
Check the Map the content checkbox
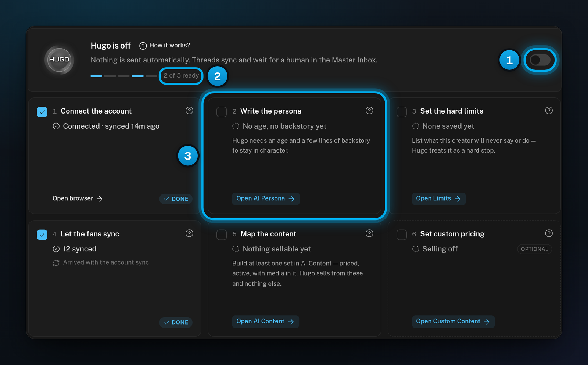click(222, 235)
